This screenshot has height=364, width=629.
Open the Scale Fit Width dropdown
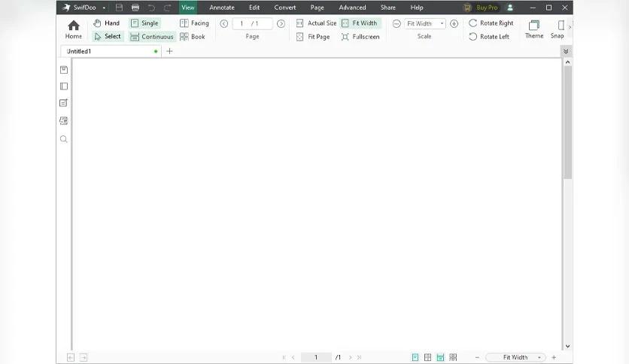pos(425,23)
